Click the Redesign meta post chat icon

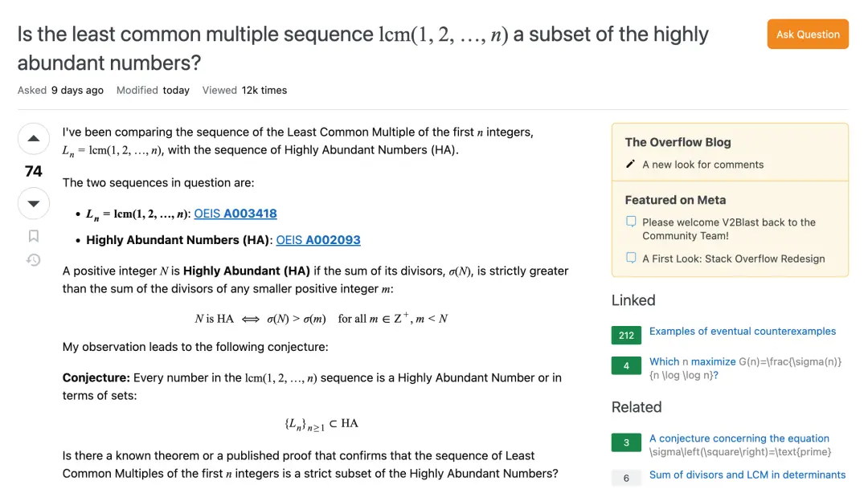click(x=631, y=259)
